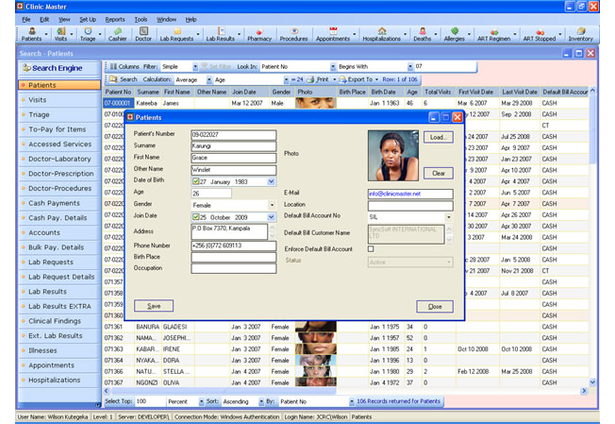Click the Clear photo button
This screenshot has height=424, width=615.
[438, 173]
